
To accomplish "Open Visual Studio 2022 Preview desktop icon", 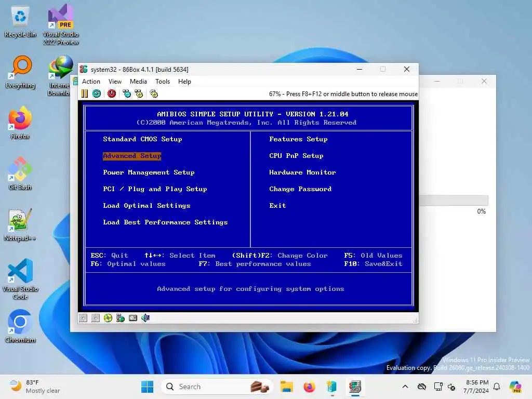I will 61,24.
